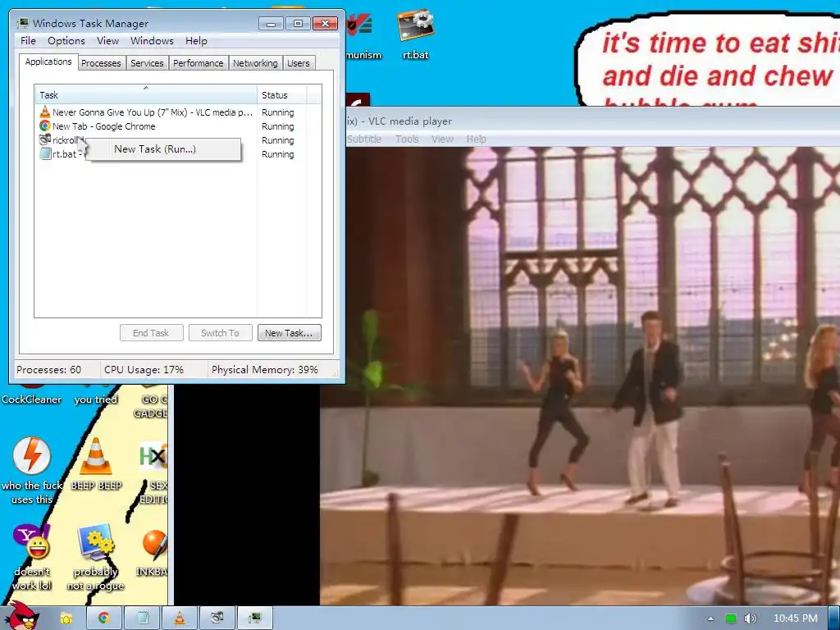Minimize the Windows Task Manager window
Screen dimensions: 840x630
pyautogui.click(x=271, y=24)
